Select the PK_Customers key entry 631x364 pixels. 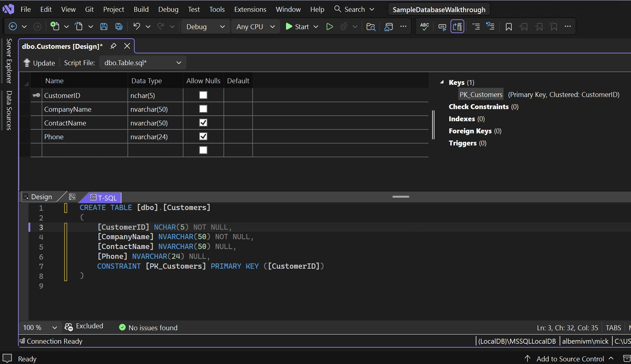click(481, 94)
